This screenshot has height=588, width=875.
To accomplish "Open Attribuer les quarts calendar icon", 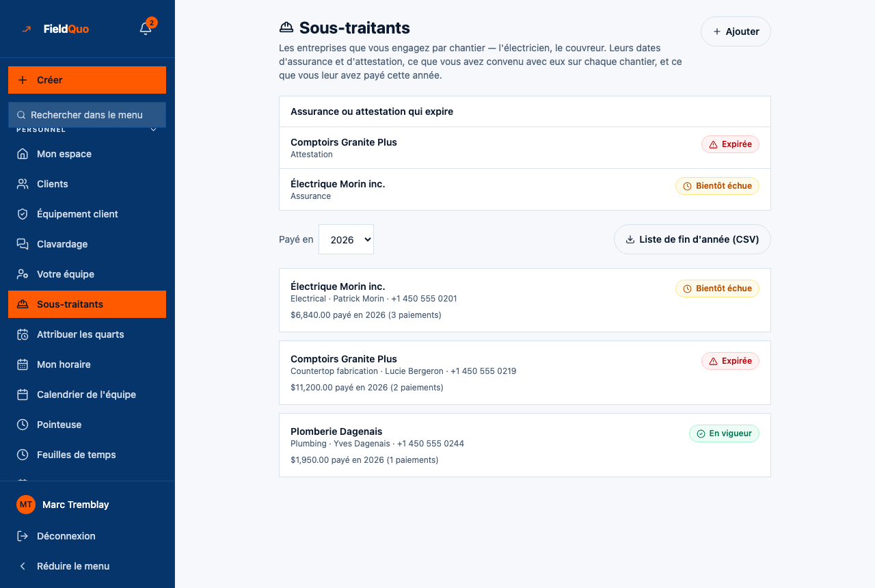I will [23, 334].
